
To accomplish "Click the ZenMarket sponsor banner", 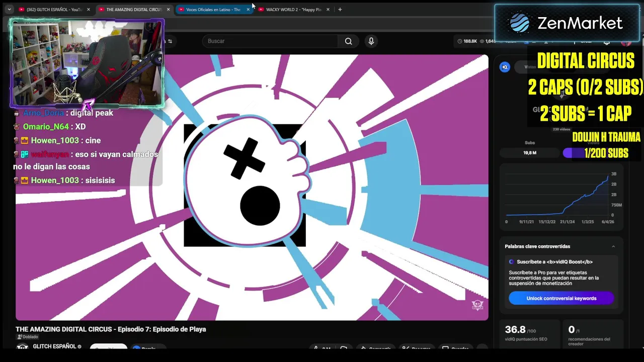I will tap(567, 23).
